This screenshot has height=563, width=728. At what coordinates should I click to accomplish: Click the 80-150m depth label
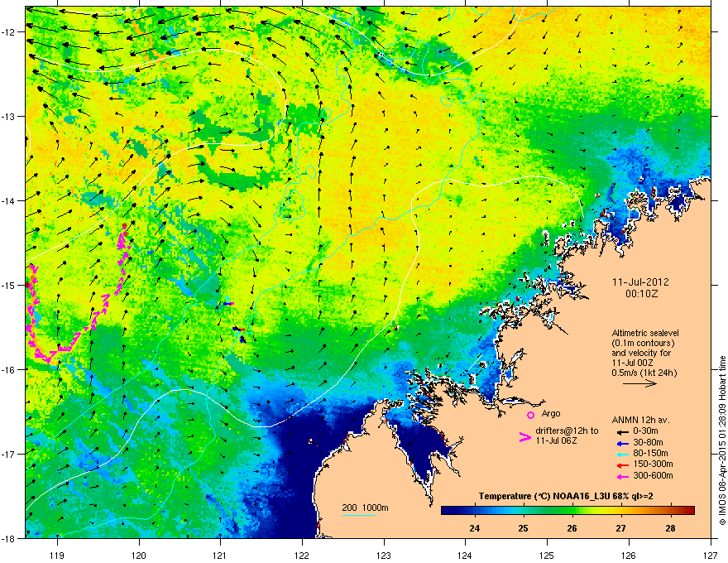[650, 453]
